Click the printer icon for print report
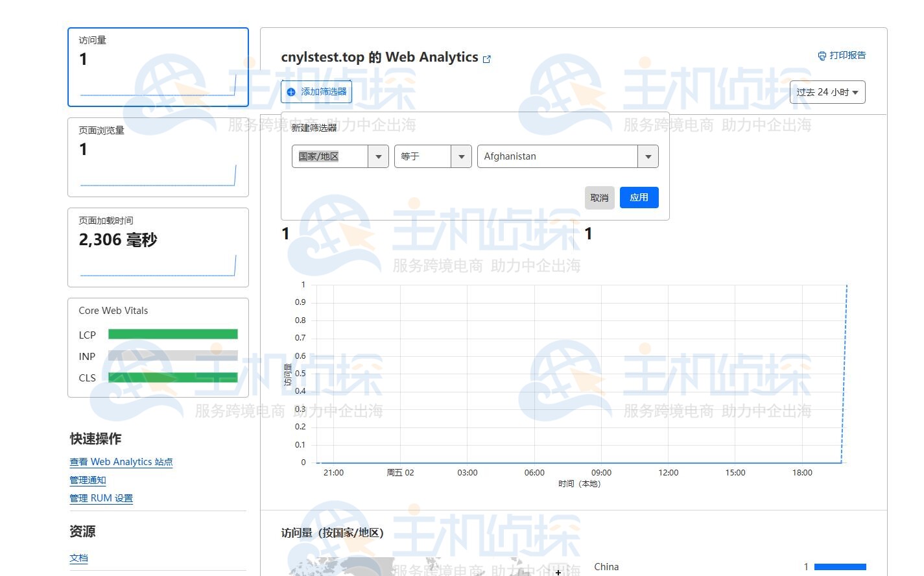This screenshot has width=924, height=576. [822, 56]
